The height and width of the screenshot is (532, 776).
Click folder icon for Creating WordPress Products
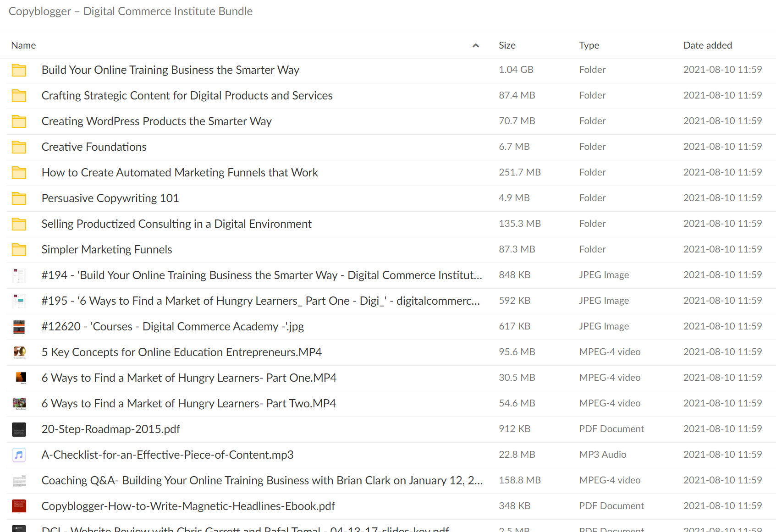tap(19, 121)
